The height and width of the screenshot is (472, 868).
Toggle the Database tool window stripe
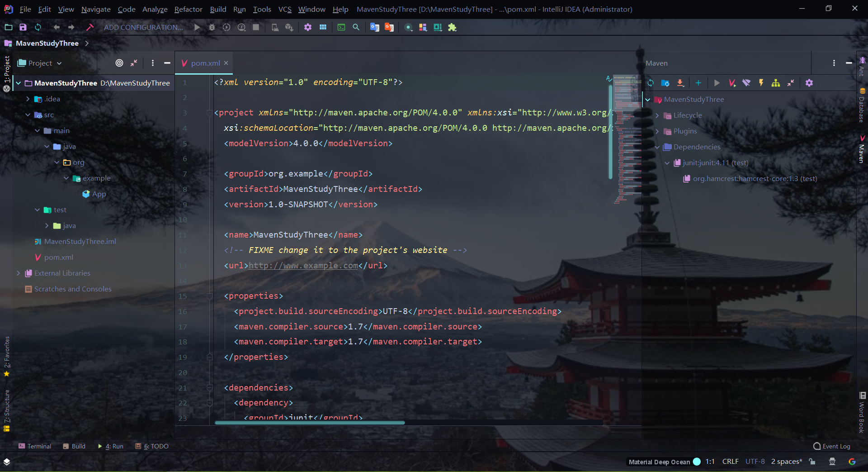coord(862,105)
